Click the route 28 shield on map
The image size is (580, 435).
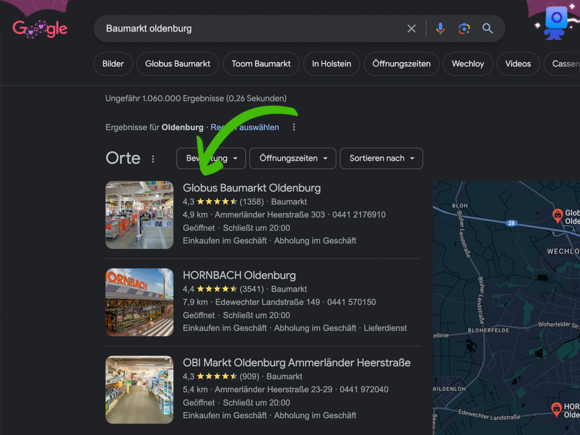pyautogui.click(x=511, y=223)
